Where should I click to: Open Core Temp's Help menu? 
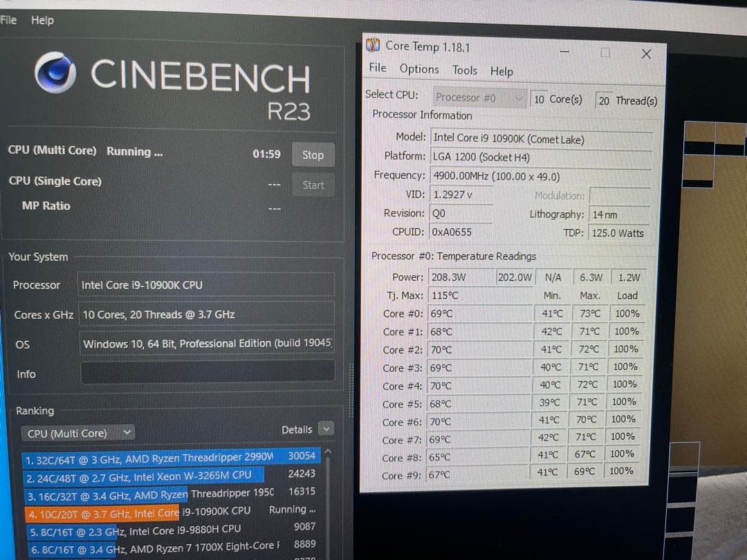501,71
